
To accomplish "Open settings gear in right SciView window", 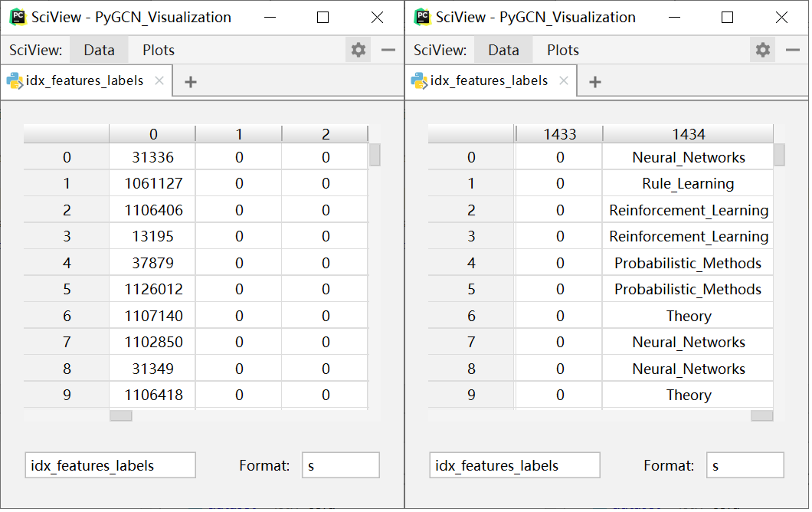I will click(763, 51).
